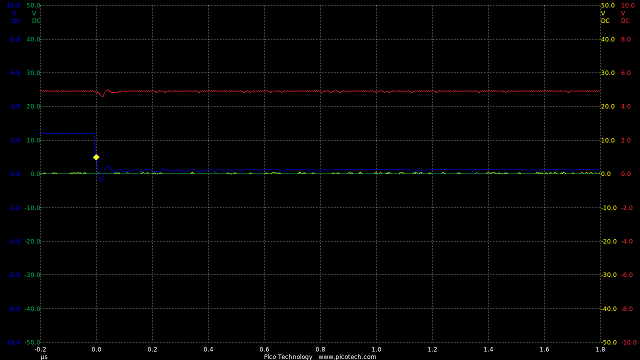Click the blue -10.0 bottom axis value
640x360 pixels.
click(x=13, y=342)
